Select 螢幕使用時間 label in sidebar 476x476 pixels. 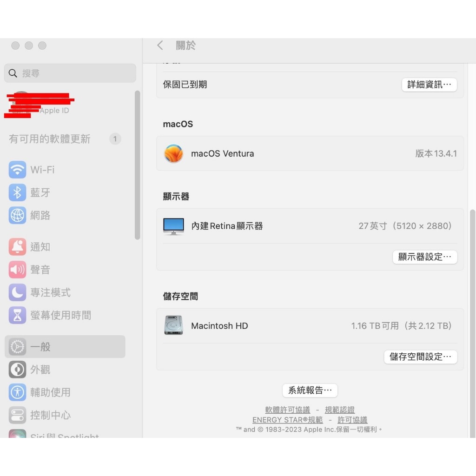[x=61, y=315]
